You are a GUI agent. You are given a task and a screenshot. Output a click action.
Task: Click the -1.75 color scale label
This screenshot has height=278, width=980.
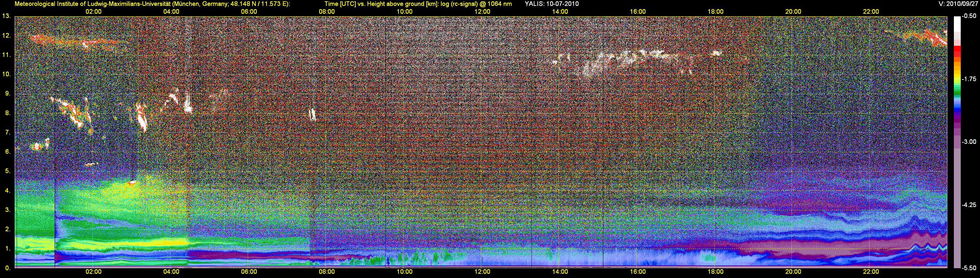(969, 79)
